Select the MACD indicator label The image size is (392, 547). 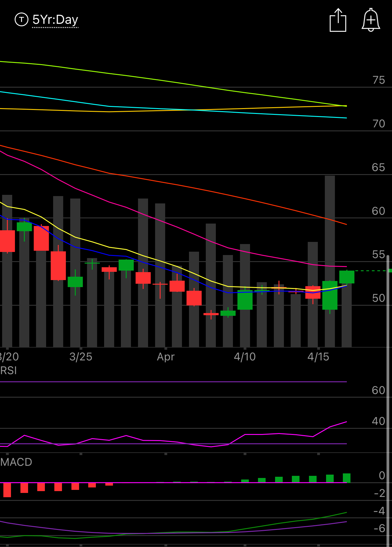[x=16, y=462]
